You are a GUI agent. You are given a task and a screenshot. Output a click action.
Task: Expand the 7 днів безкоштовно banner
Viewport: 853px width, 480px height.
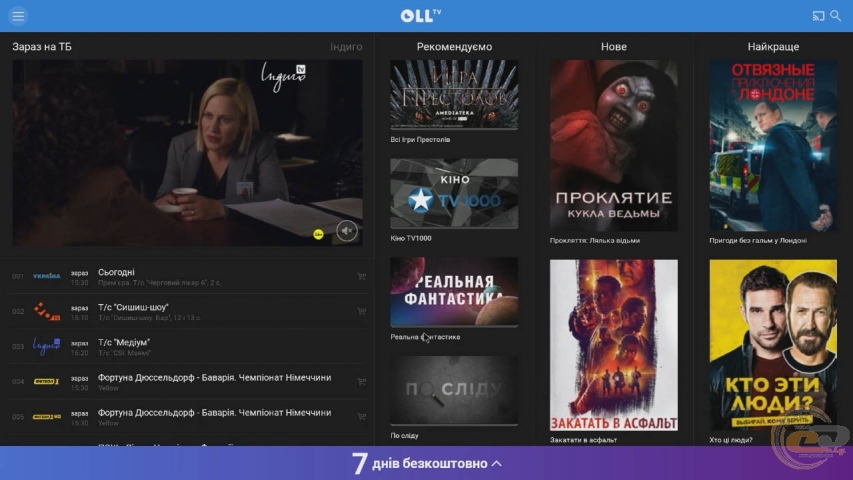426,463
